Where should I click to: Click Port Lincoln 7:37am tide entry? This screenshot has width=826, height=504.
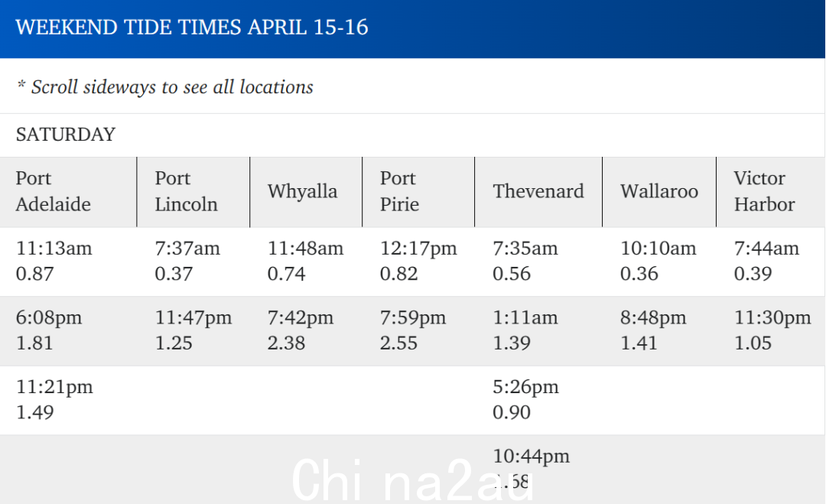pyautogui.click(x=193, y=262)
